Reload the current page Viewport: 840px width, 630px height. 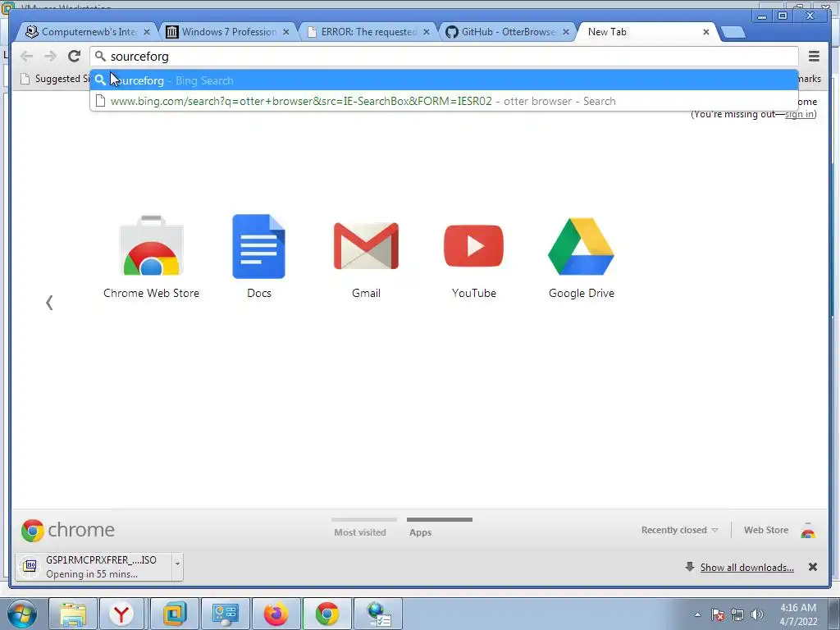(74, 57)
